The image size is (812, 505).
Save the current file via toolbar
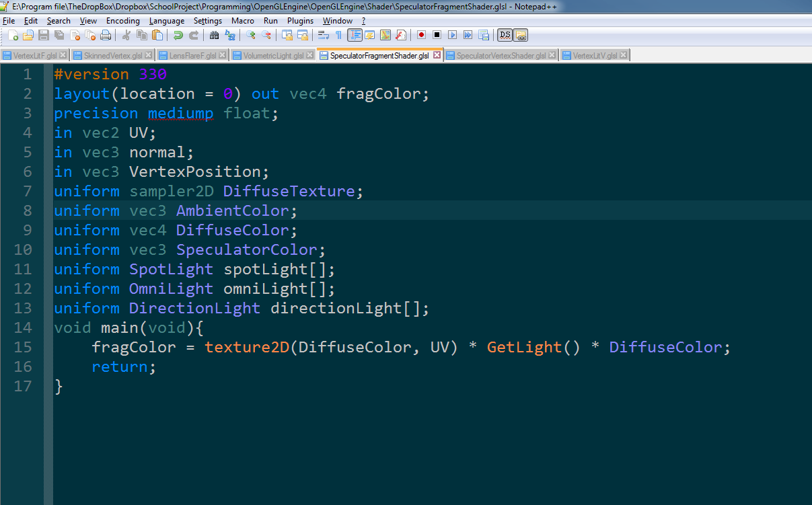(x=44, y=35)
